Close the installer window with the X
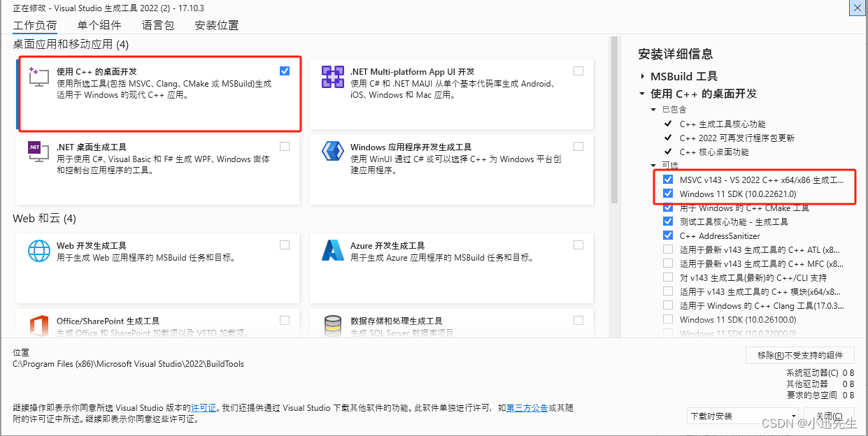The width and height of the screenshot is (868, 436). (x=857, y=8)
